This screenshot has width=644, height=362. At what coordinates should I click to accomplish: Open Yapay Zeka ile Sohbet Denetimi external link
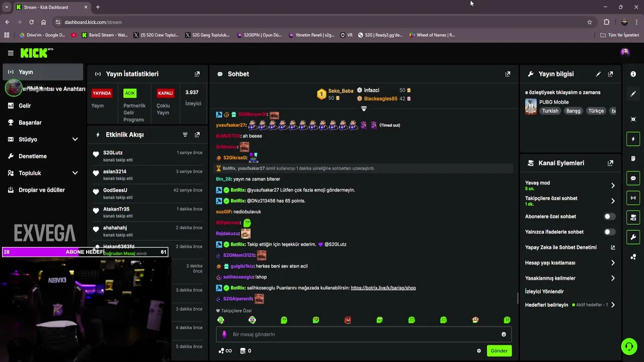pos(613,247)
